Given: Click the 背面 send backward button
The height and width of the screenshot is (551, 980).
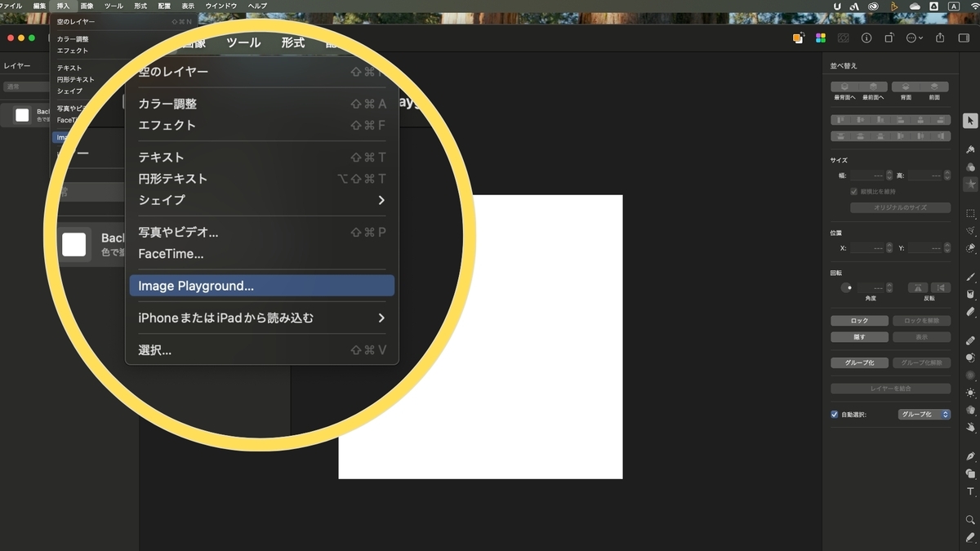Looking at the screenshot, I should coord(906,87).
